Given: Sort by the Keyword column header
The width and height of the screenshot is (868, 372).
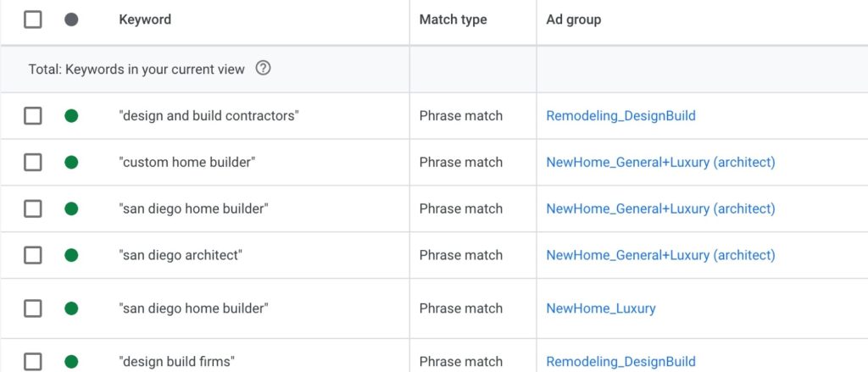Looking at the screenshot, I should click(x=145, y=19).
